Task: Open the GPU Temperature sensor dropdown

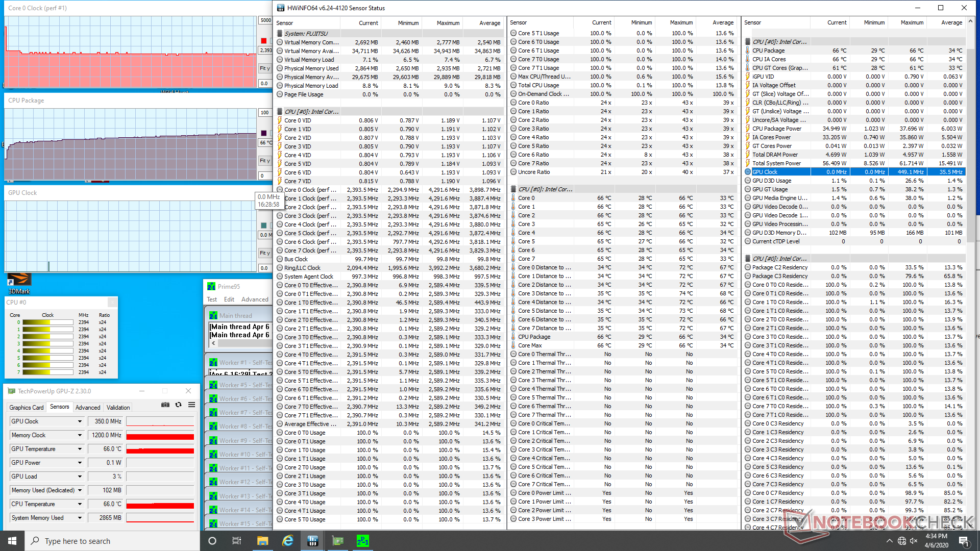Action: pyautogui.click(x=80, y=449)
